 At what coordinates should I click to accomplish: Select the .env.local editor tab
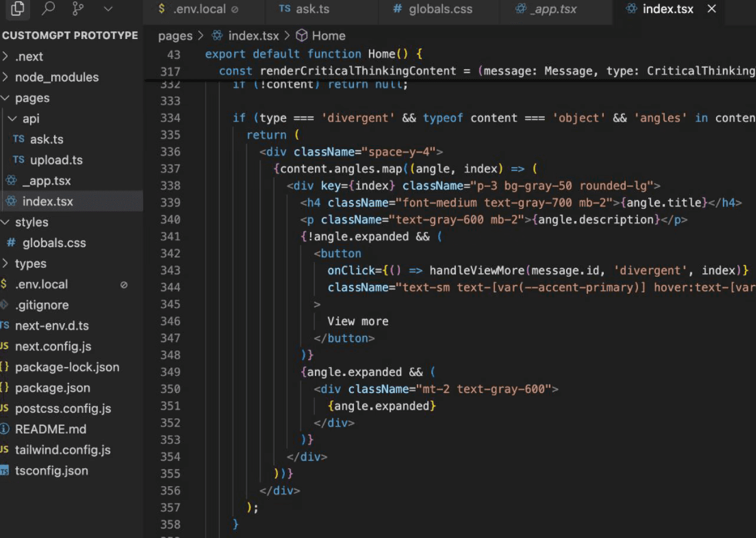(x=199, y=9)
